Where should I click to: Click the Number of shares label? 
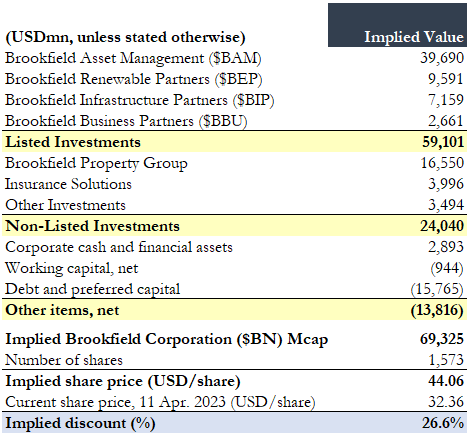pyautogui.click(x=64, y=360)
